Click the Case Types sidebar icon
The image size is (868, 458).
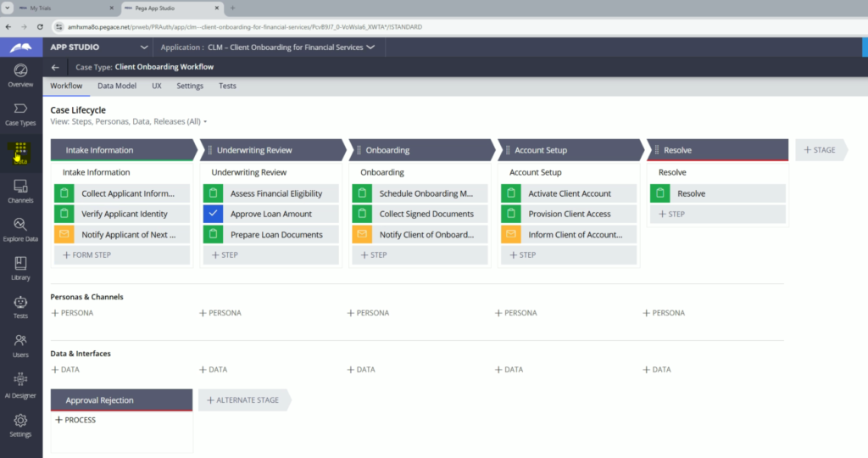coord(20,113)
